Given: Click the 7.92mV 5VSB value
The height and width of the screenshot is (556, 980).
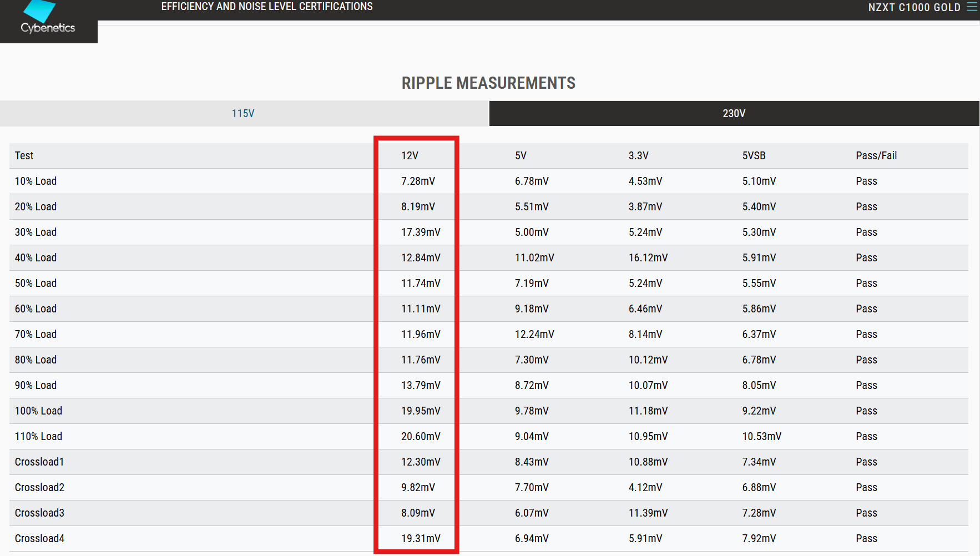Looking at the screenshot, I should point(759,539).
